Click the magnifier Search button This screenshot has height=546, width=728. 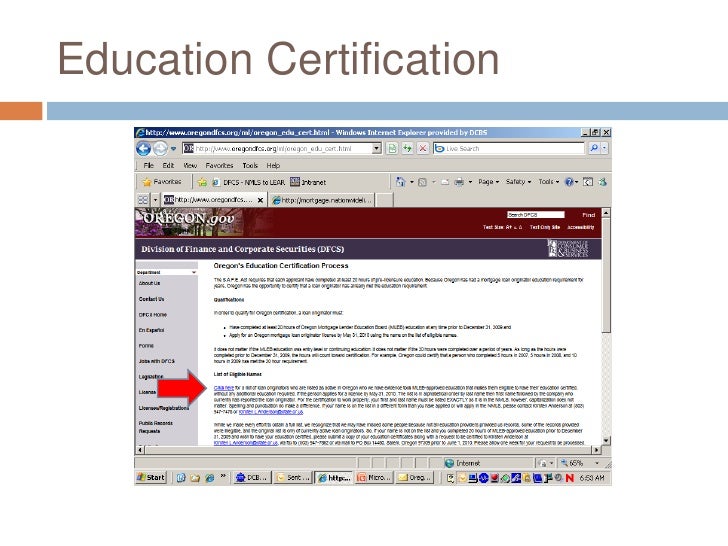(593, 149)
